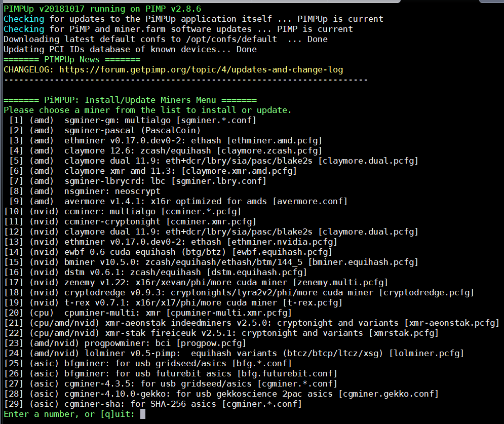
Task: Select line [3] ethminer amd ethash
Action: coord(166,141)
